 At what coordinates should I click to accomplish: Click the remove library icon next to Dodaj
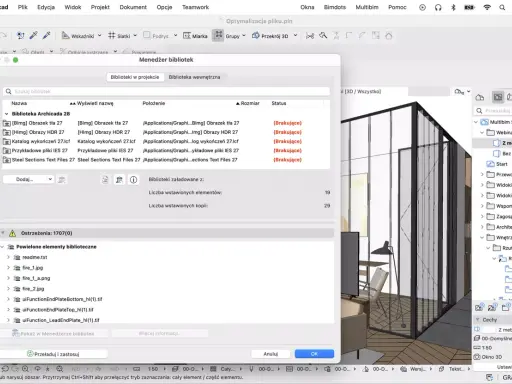(x=62, y=180)
